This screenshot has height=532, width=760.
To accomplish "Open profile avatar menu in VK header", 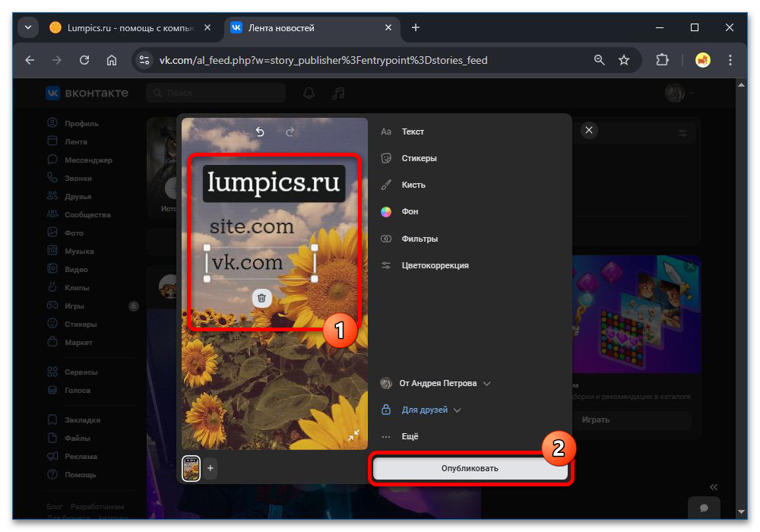I will pos(679,93).
